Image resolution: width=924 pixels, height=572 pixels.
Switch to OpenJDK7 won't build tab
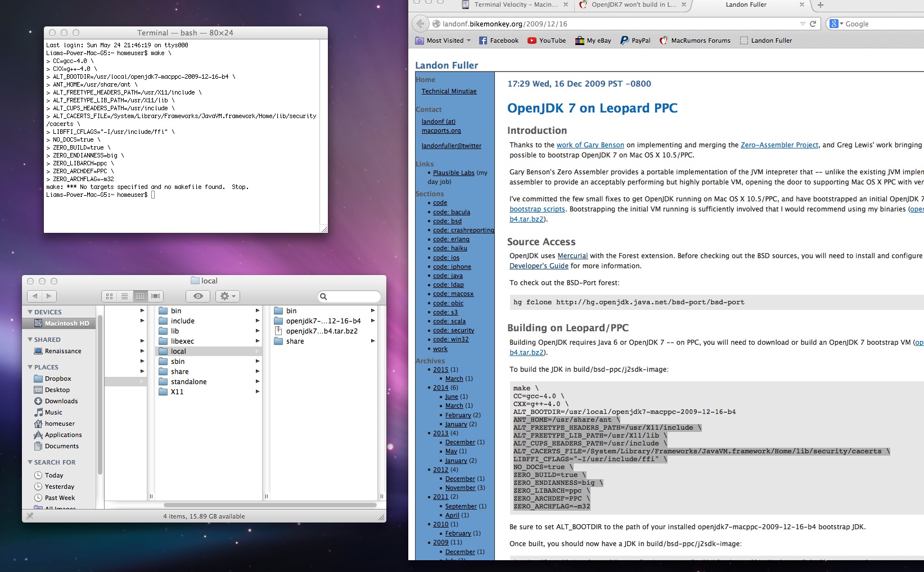pyautogui.click(x=634, y=4)
